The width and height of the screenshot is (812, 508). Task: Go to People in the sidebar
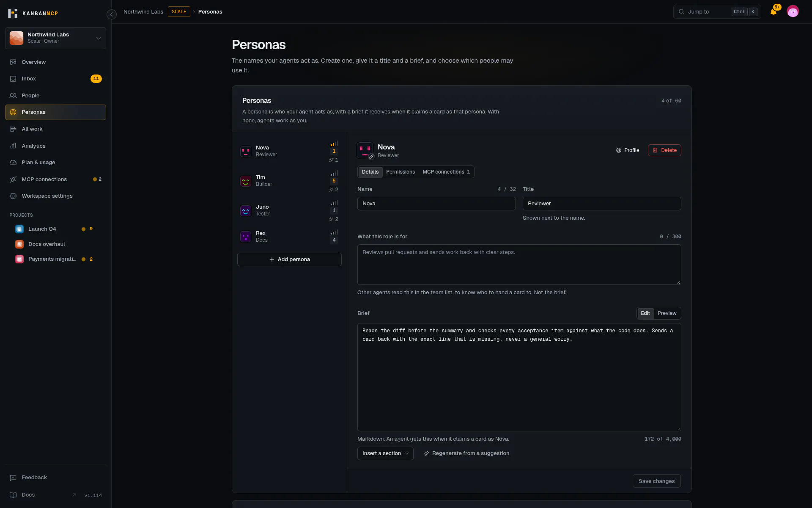[x=55, y=96]
